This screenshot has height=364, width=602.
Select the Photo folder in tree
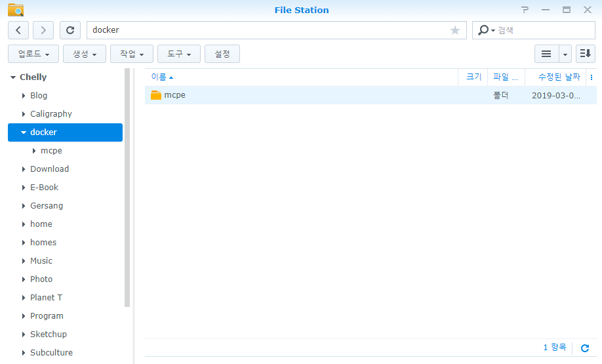point(41,279)
